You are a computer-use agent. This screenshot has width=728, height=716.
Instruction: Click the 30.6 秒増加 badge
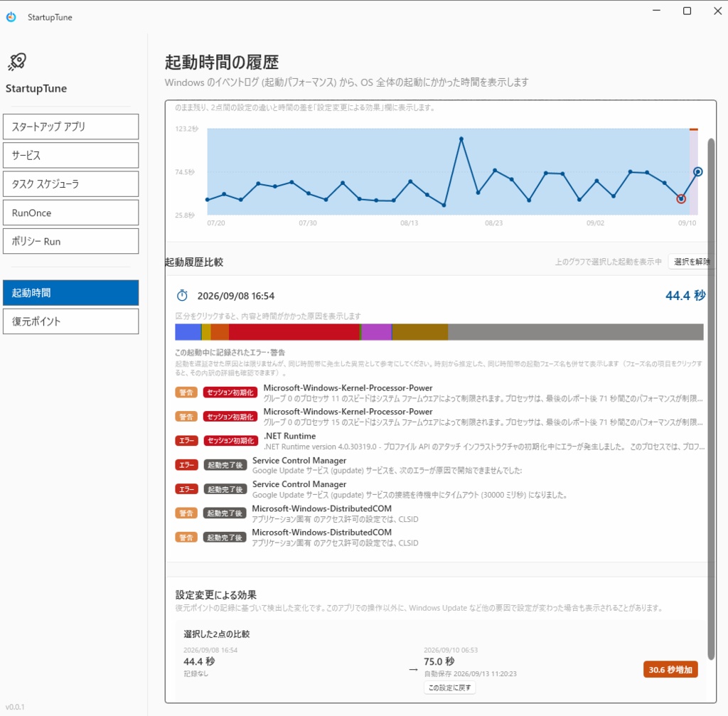tap(670, 670)
